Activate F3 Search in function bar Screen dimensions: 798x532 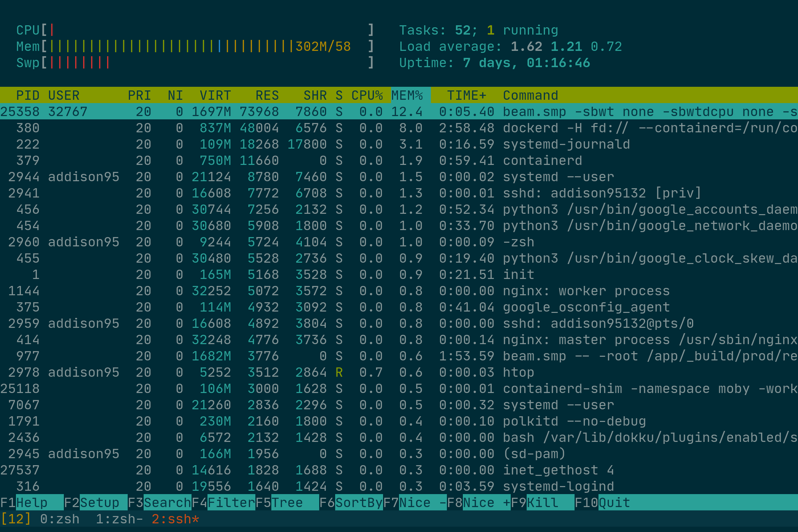tap(160, 502)
